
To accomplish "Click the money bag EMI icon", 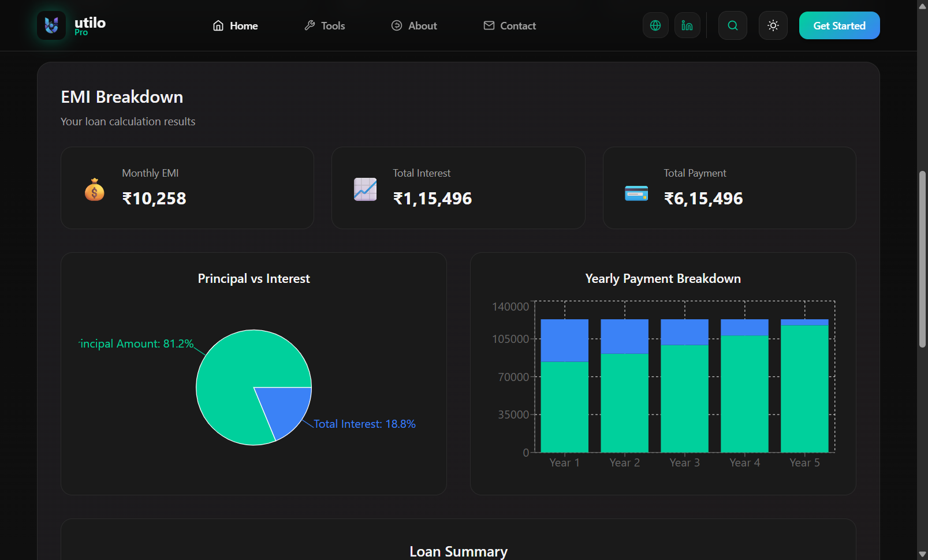I will [x=95, y=189].
